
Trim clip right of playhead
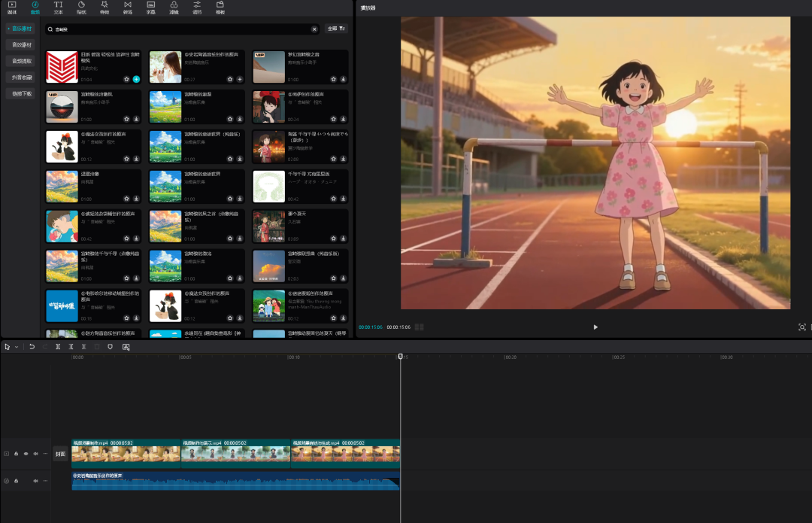(x=83, y=347)
